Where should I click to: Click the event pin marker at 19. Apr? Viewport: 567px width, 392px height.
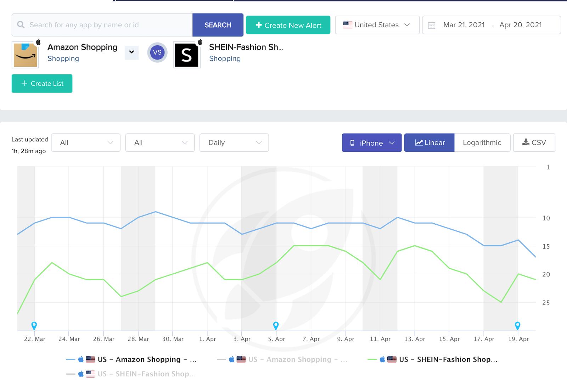pyautogui.click(x=517, y=325)
